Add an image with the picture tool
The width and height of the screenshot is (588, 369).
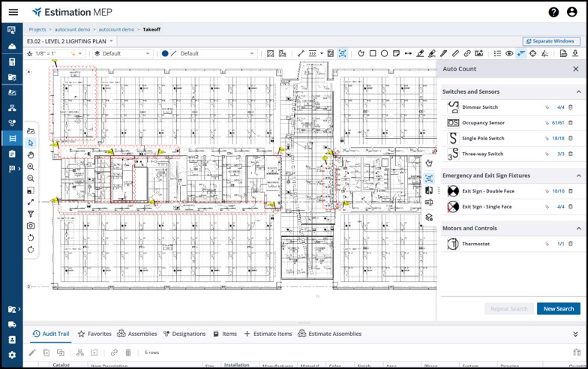pos(478,54)
